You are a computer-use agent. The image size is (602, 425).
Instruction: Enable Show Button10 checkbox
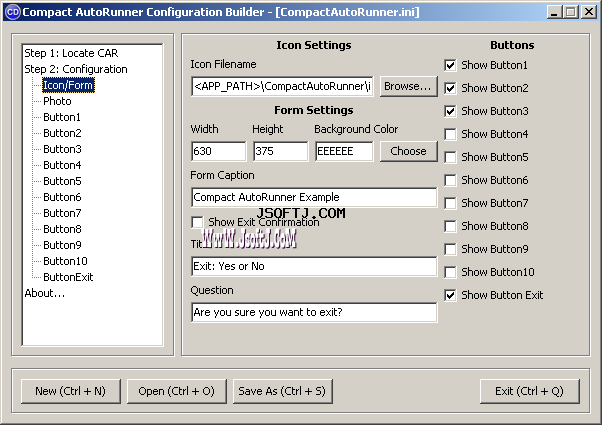[450, 272]
